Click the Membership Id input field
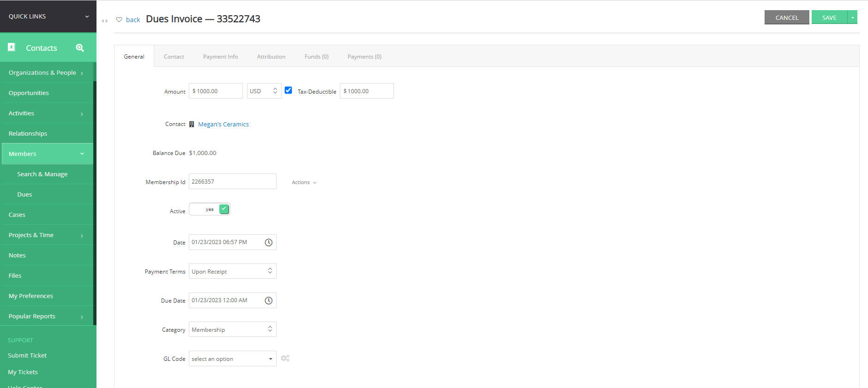This screenshot has width=868, height=388. coord(233,181)
